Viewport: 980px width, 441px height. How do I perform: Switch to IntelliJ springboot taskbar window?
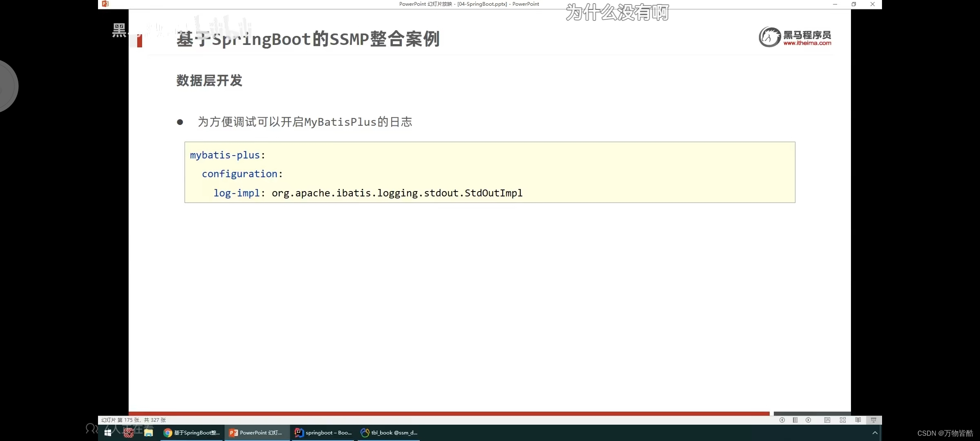click(323, 433)
